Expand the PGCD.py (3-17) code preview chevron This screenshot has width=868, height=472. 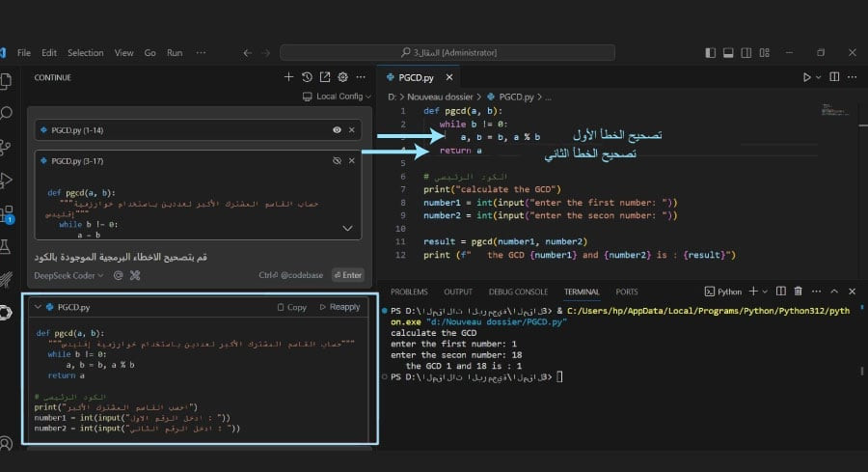347,228
